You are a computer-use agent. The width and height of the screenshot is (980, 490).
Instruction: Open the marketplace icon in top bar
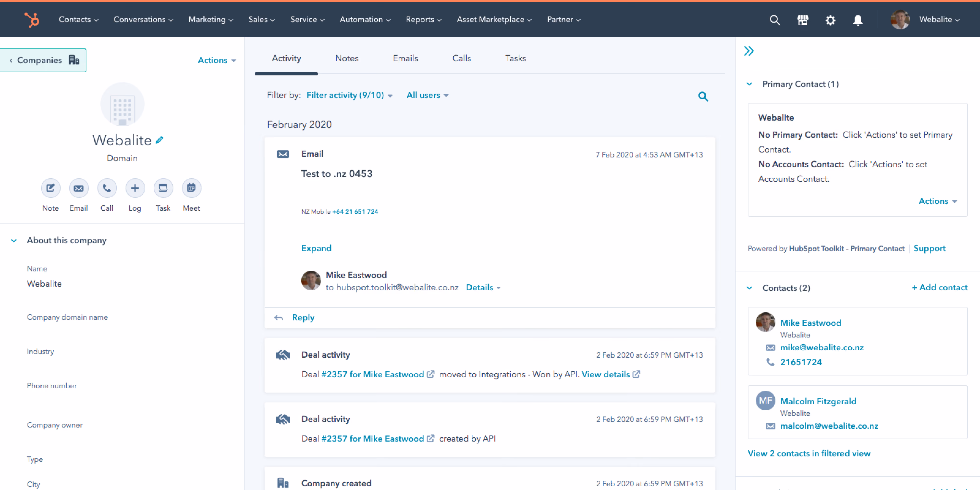click(x=803, y=20)
